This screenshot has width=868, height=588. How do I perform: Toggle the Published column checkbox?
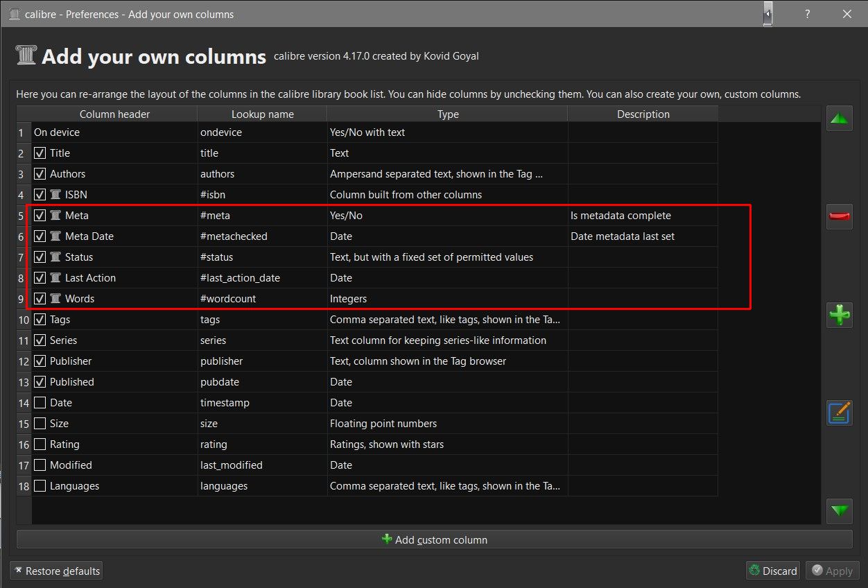(40, 382)
